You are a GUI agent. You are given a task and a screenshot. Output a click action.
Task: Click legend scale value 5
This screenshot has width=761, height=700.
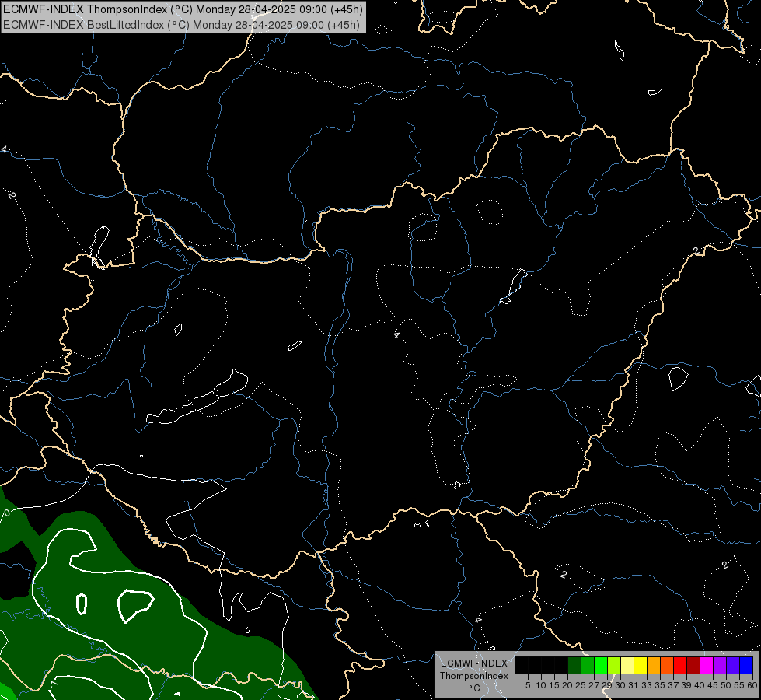point(528,685)
